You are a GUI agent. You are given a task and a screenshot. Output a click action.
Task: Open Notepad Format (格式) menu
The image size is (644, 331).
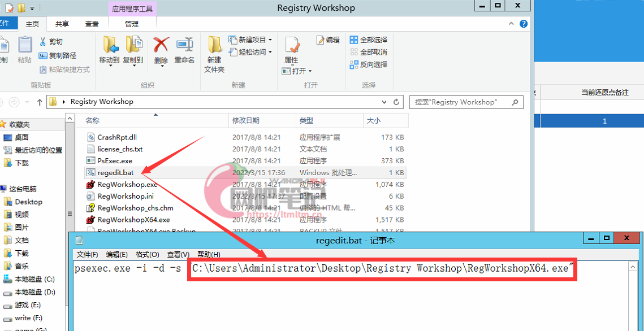[x=147, y=254]
